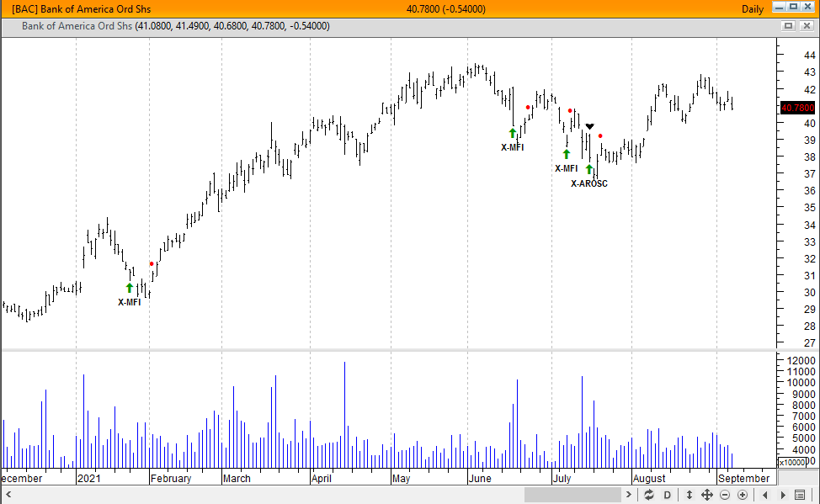Screen dimensions: 820x504
Task: Click the X-MFI label near January 2021
Action: pyautogui.click(x=129, y=302)
